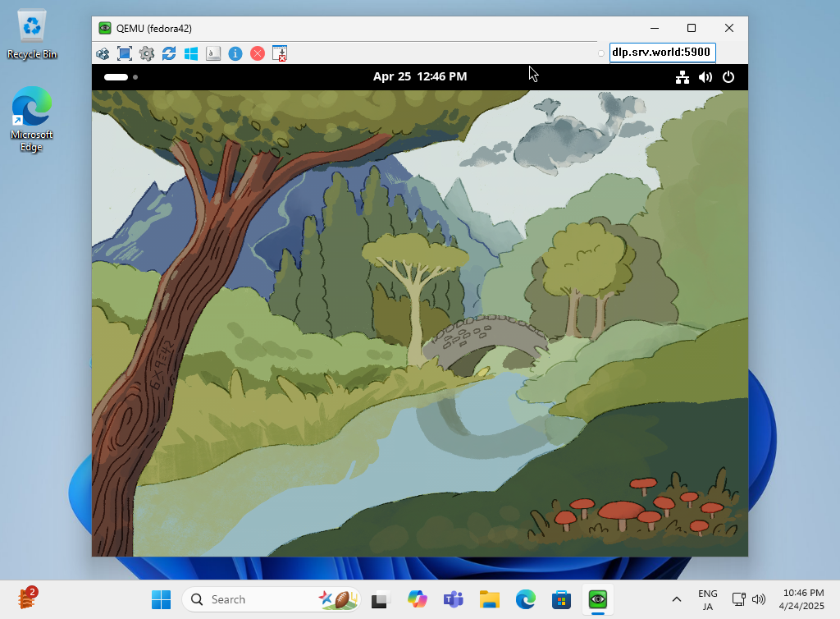Screen dimensions: 840x619
Task: Refresh the remote screen
Action: click(x=169, y=53)
